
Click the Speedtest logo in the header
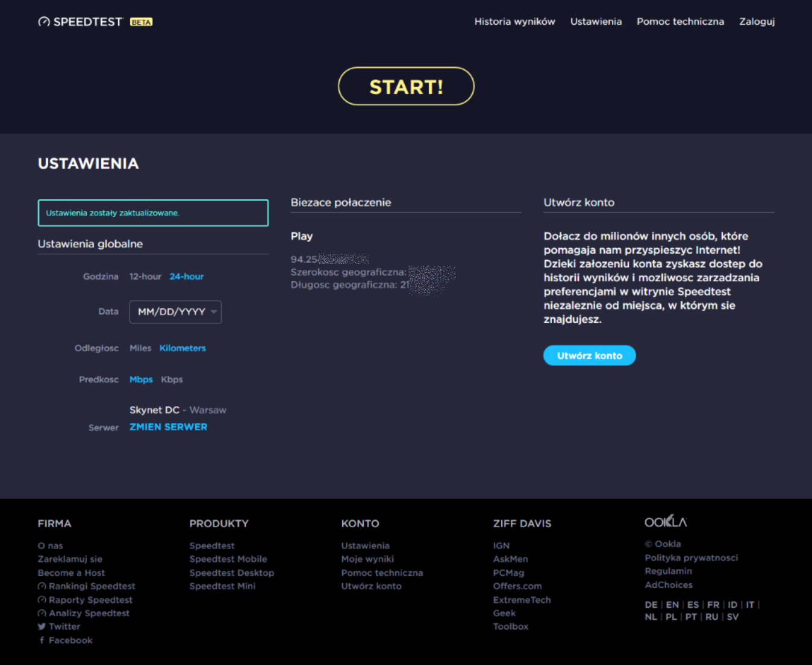(x=81, y=22)
